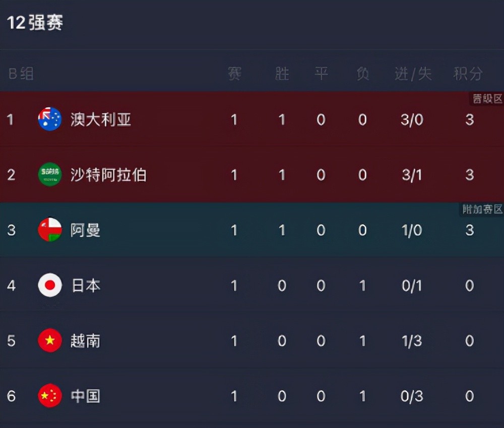Click the 胜 column header
504x428 pixels.
[x=282, y=74]
